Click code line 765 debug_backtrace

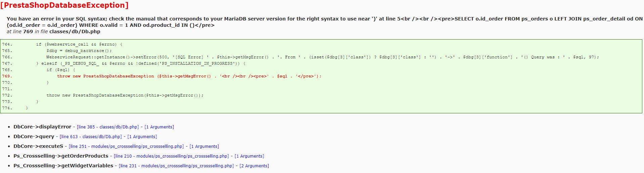point(79,51)
